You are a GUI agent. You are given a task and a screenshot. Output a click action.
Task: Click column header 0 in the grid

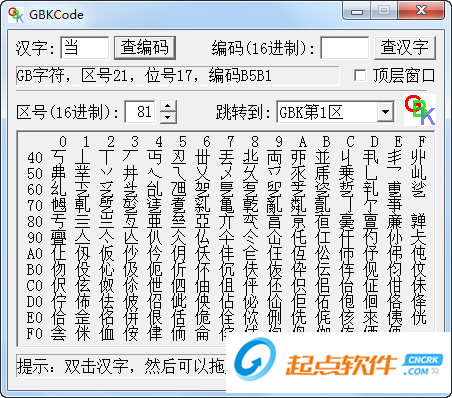pyautogui.click(x=63, y=142)
